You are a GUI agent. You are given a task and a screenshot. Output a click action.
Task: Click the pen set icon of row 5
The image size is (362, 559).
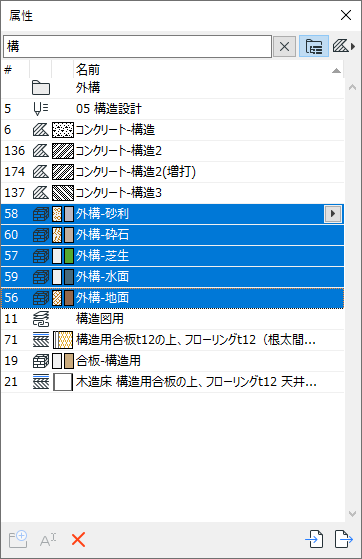coord(41,109)
